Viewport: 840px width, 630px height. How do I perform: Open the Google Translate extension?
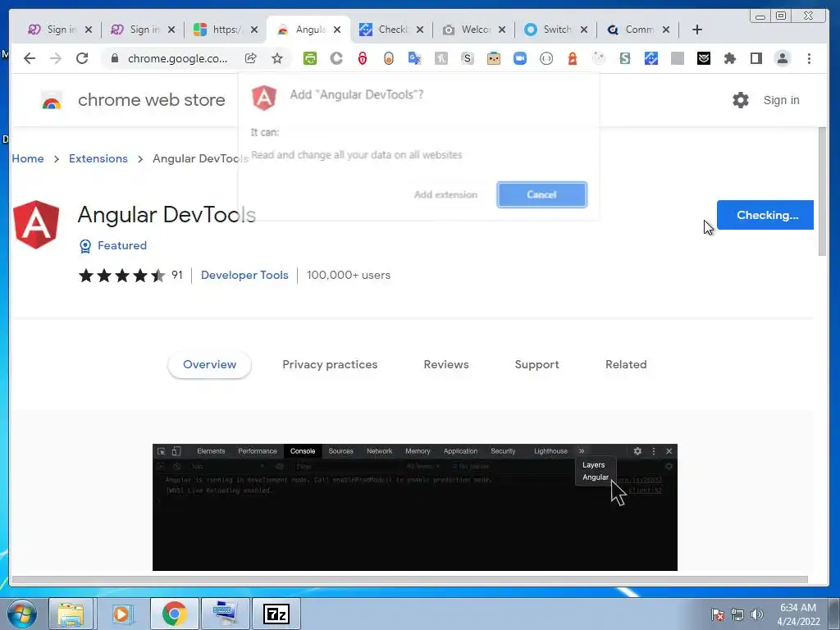414,58
